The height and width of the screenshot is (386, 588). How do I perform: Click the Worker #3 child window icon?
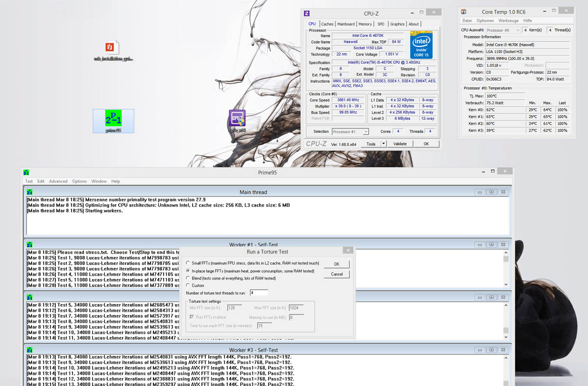30,350
